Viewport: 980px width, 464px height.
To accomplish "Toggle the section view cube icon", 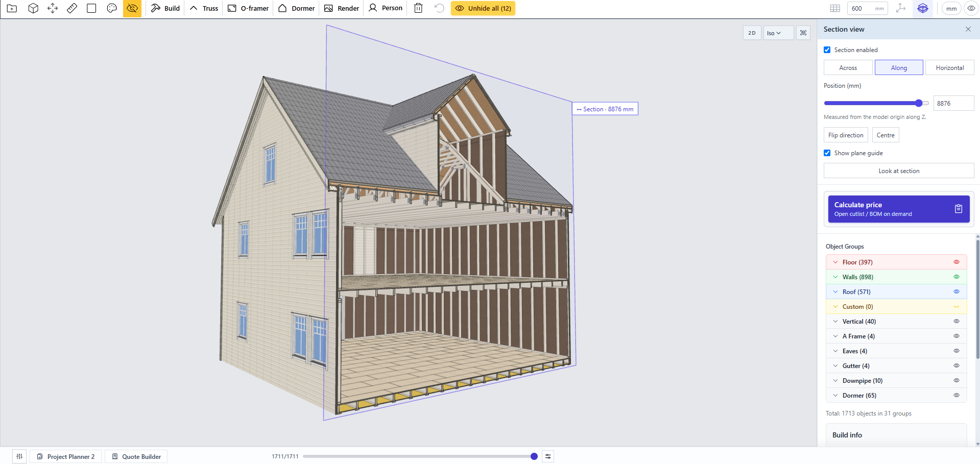I will tap(923, 8).
